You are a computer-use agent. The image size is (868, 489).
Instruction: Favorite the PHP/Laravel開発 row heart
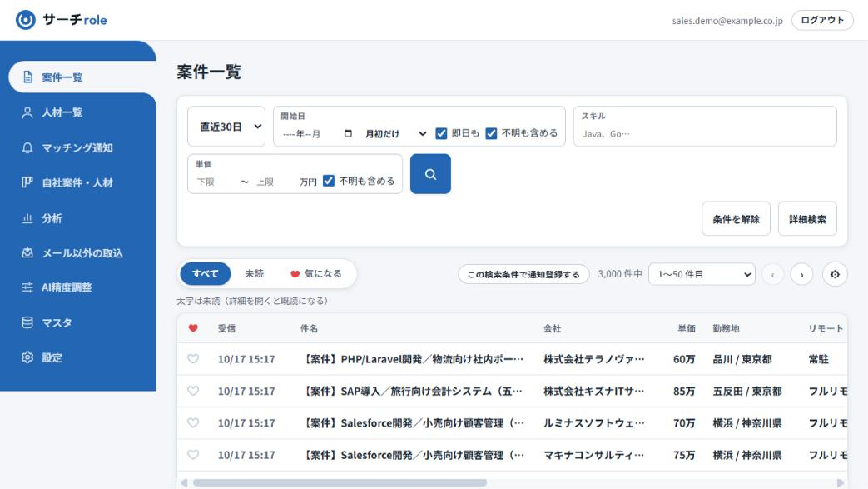pos(192,359)
